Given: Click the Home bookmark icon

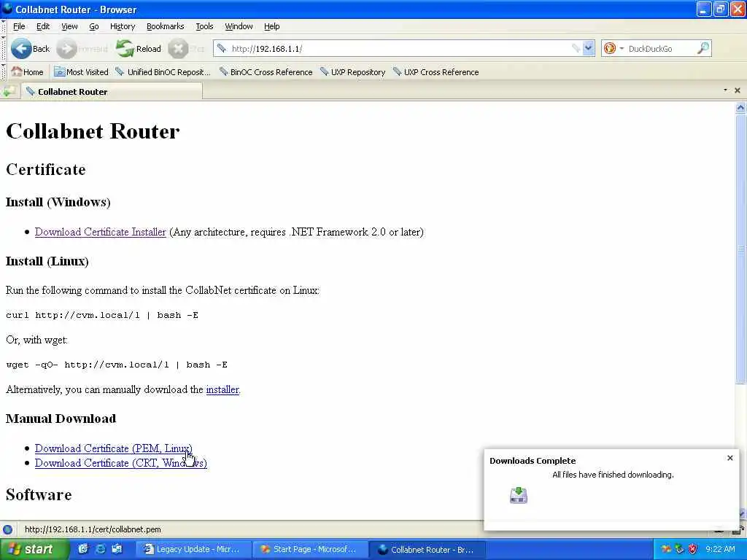Looking at the screenshot, I should (17, 72).
